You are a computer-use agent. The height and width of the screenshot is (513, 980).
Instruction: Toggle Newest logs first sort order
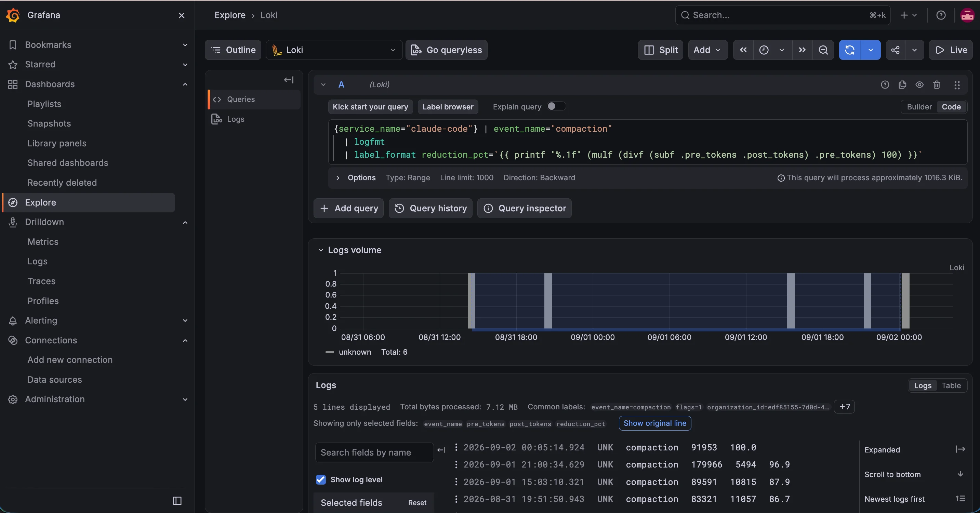point(915,499)
